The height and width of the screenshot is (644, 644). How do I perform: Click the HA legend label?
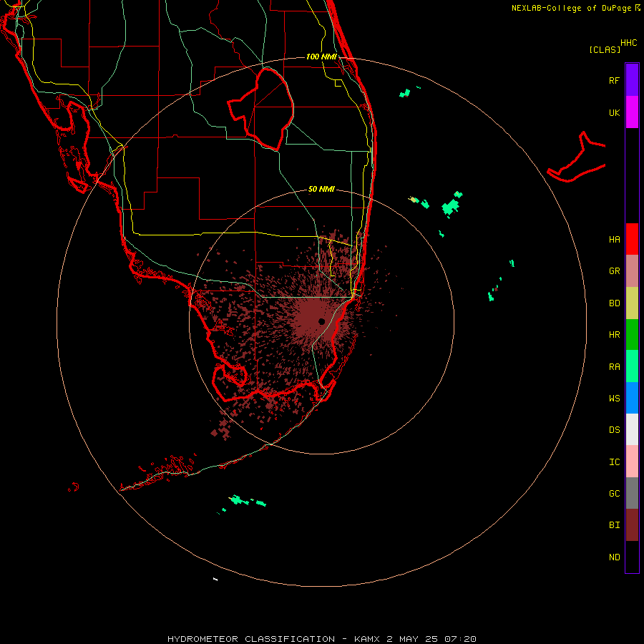[614, 239]
